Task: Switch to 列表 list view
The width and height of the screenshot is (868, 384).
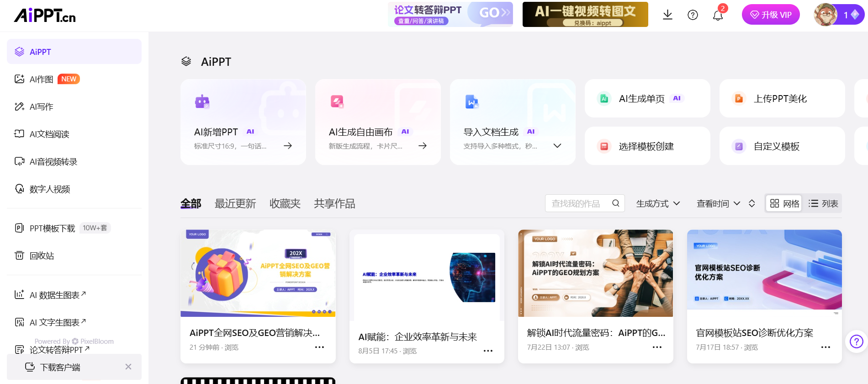Action: click(823, 203)
